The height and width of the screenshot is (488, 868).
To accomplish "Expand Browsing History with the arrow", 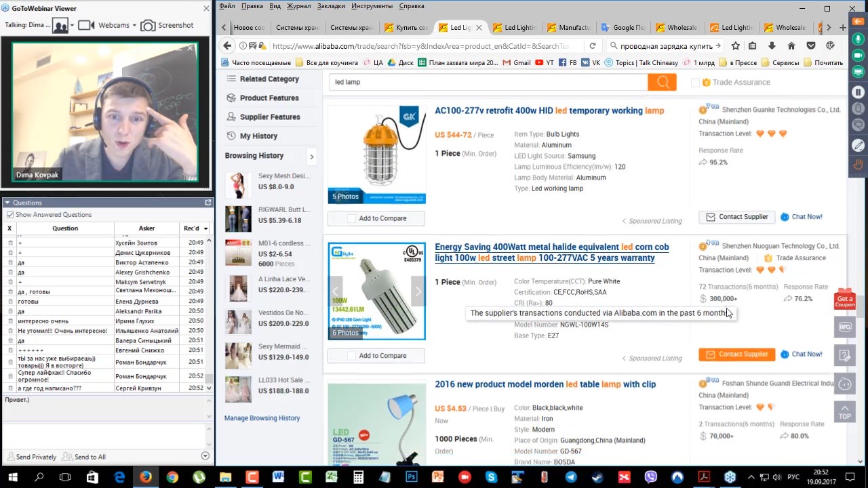I will (x=311, y=157).
